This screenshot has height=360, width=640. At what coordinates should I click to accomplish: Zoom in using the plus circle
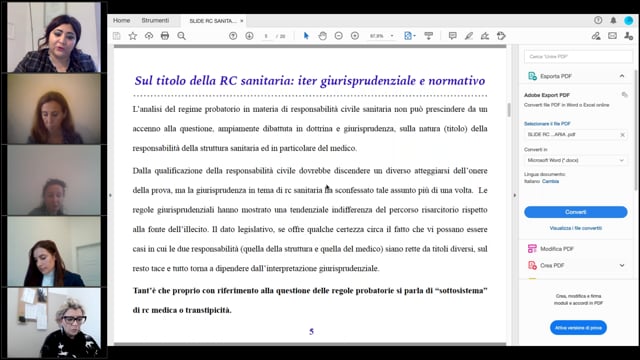pos(355,36)
